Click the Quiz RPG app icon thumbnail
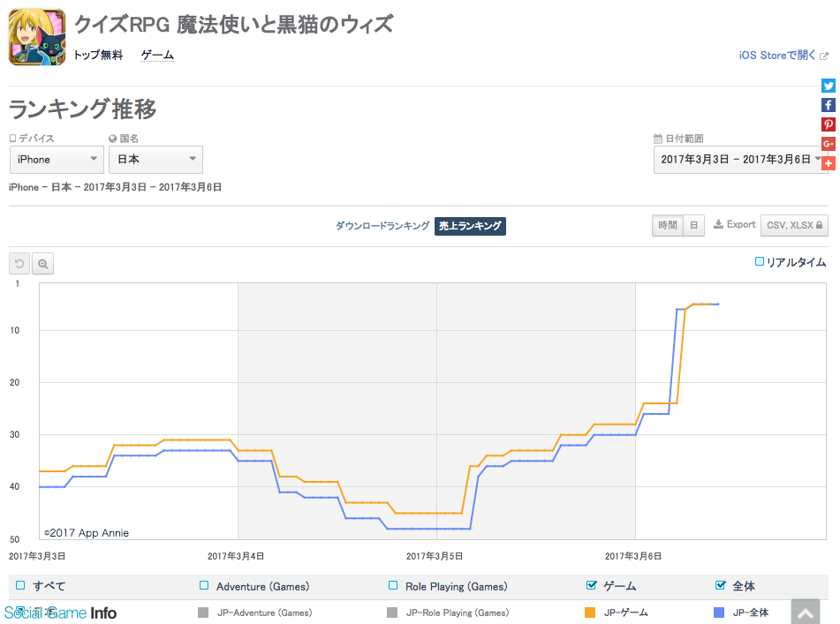Viewport: 840px width, 624px height. (37, 37)
